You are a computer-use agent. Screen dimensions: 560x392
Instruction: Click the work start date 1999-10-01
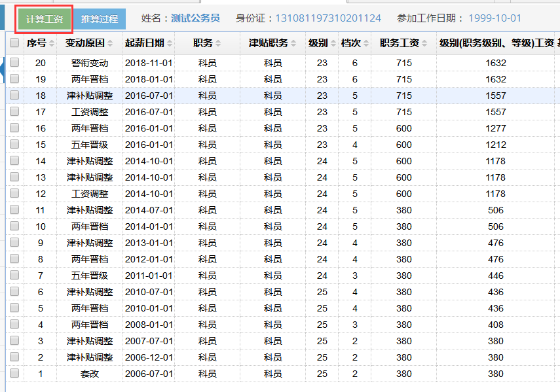(x=495, y=18)
